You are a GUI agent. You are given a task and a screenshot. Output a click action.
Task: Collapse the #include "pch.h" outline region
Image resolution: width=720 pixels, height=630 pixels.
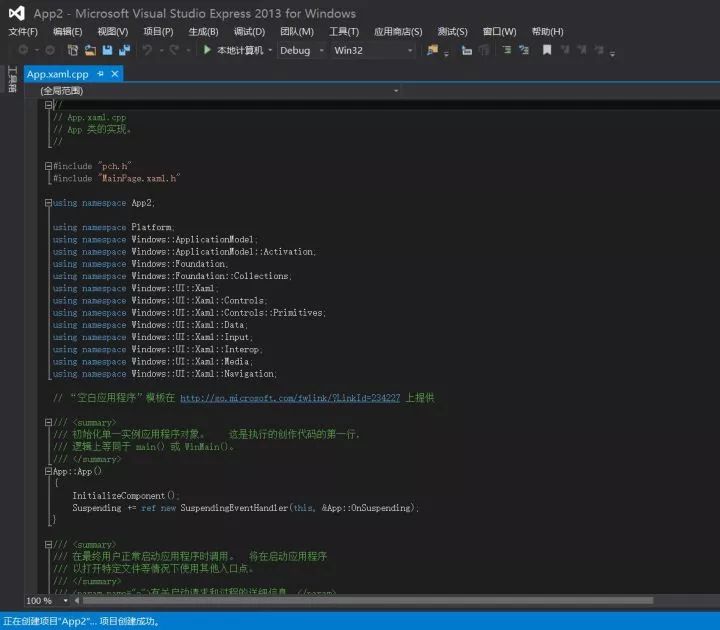click(x=48, y=166)
